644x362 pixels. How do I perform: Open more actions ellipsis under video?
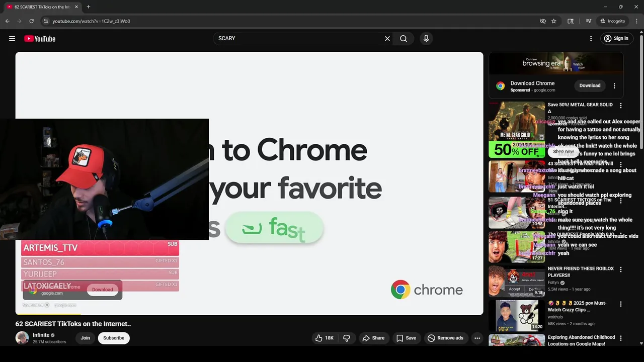pos(477,338)
